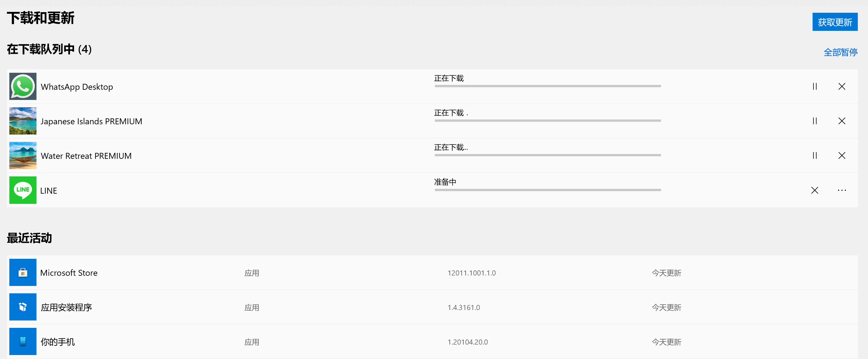
Task: Pause the Japanese Islands PREMIUM download
Action: (815, 121)
